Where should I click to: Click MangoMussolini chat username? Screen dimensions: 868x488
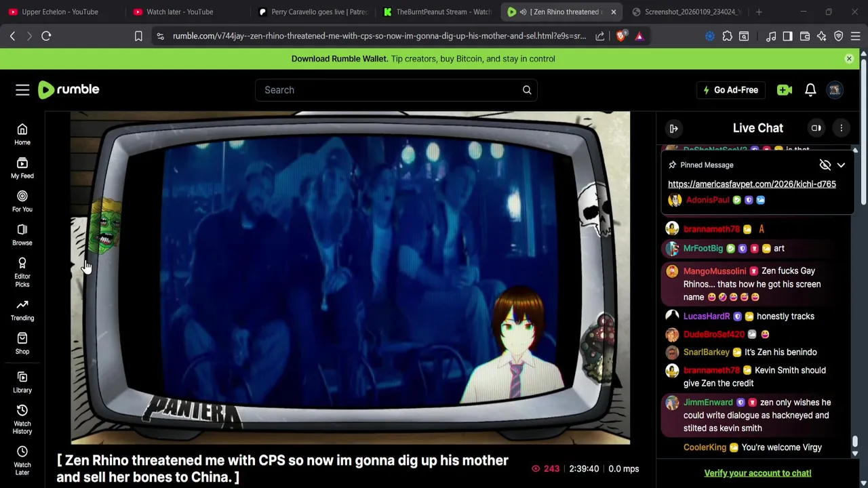715,271
